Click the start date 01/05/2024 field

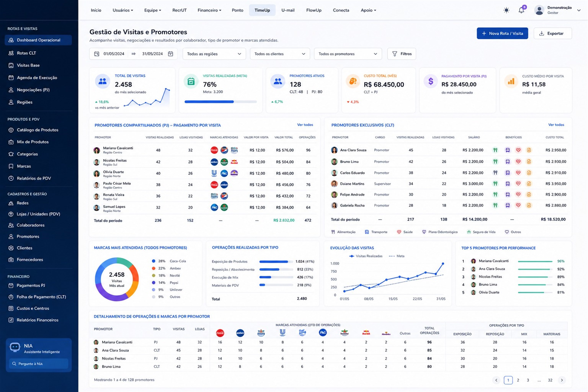[x=114, y=54]
